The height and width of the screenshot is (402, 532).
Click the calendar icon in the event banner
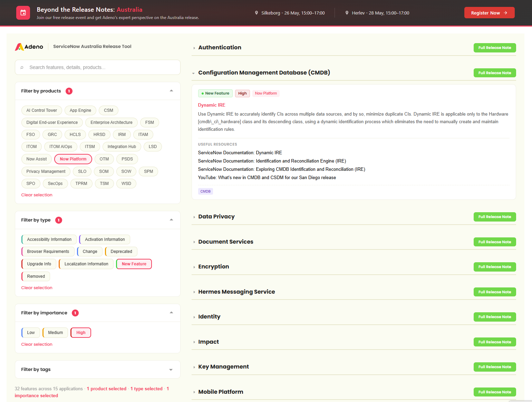pos(23,12)
